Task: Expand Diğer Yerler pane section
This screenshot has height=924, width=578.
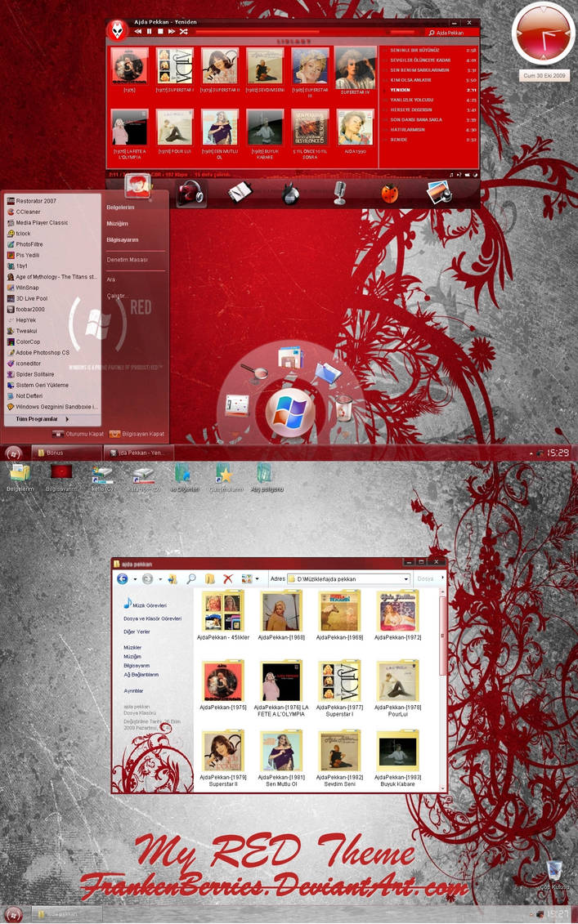Action: (x=137, y=632)
